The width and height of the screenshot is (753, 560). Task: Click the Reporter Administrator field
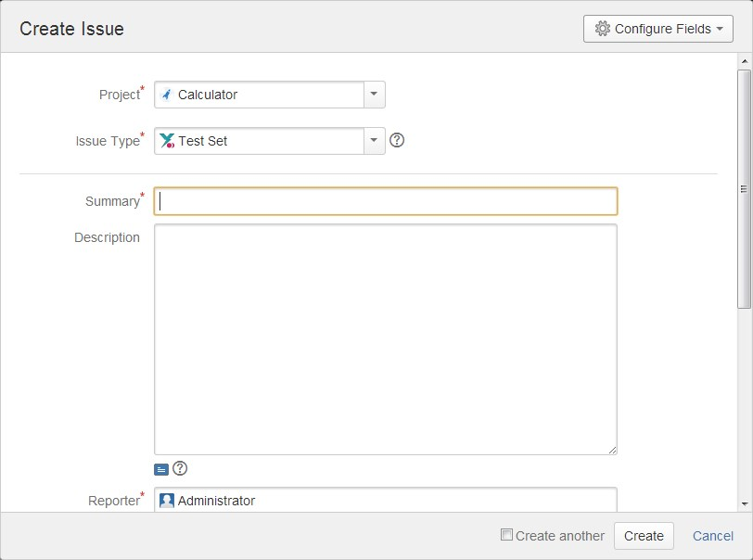pyautogui.click(x=386, y=500)
